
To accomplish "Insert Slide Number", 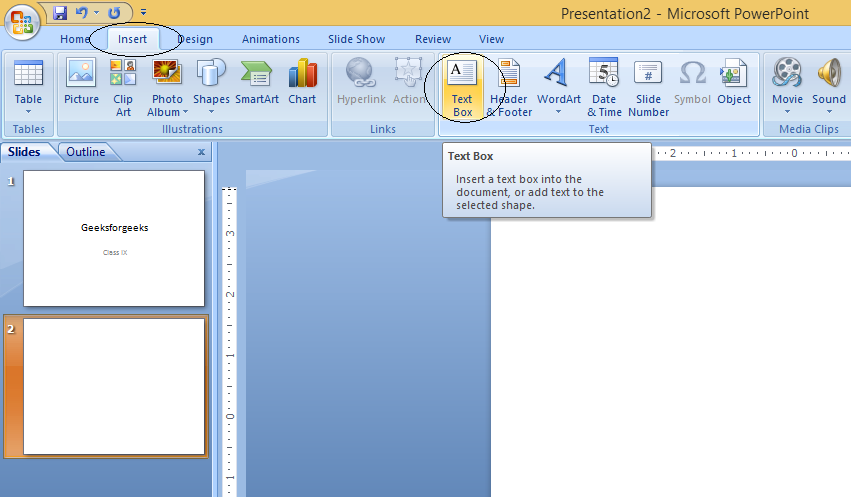I will tap(649, 88).
